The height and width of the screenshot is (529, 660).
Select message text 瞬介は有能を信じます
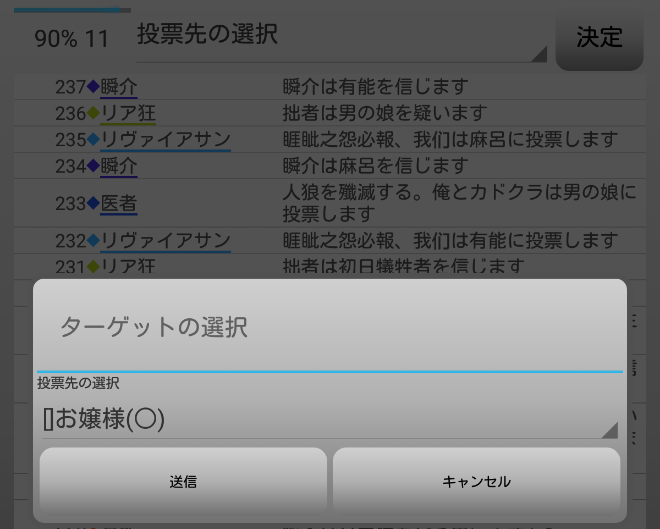click(x=375, y=87)
